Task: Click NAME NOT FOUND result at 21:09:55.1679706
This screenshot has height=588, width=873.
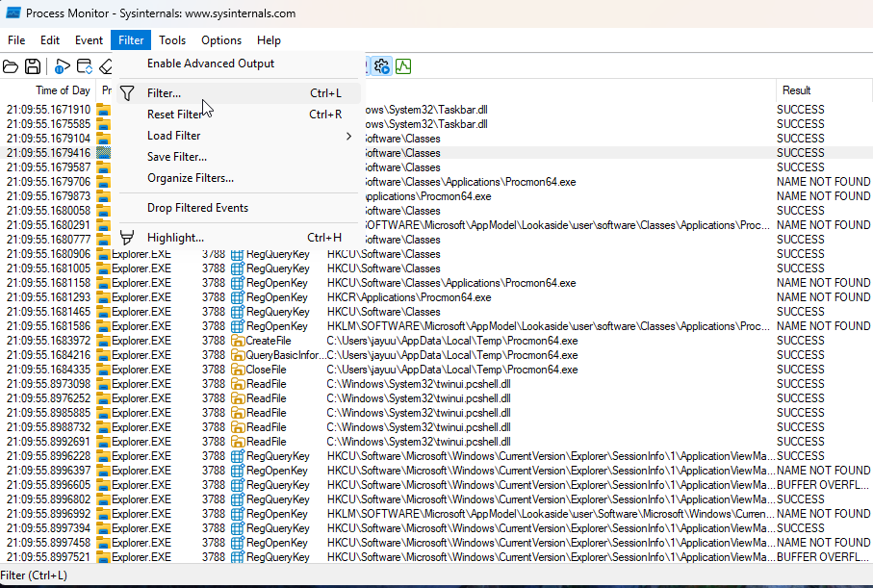Action: [824, 182]
